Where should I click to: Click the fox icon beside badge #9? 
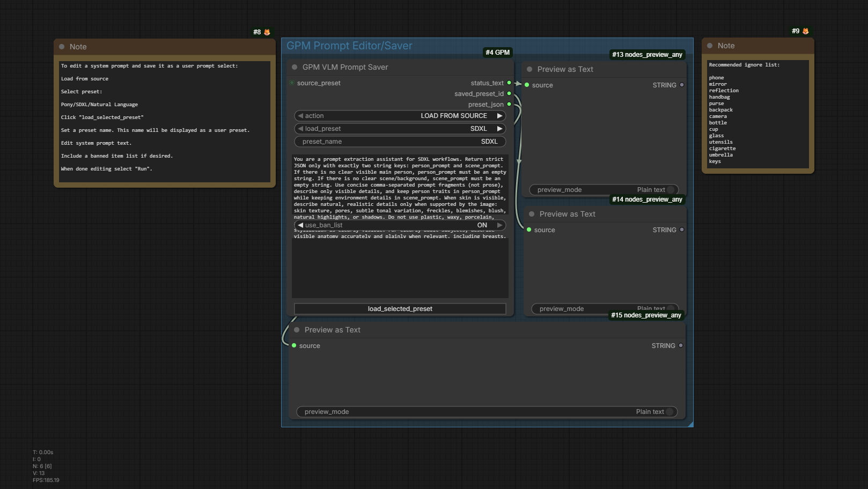806,31
